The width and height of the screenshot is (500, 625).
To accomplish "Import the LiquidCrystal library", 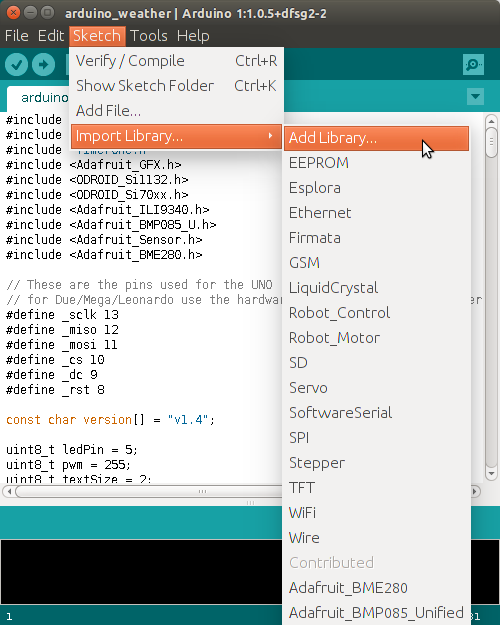I will (376, 288).
